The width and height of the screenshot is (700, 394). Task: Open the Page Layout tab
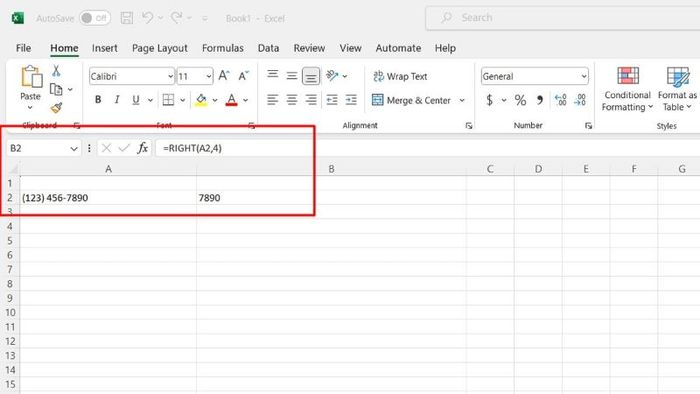[159, 48]
